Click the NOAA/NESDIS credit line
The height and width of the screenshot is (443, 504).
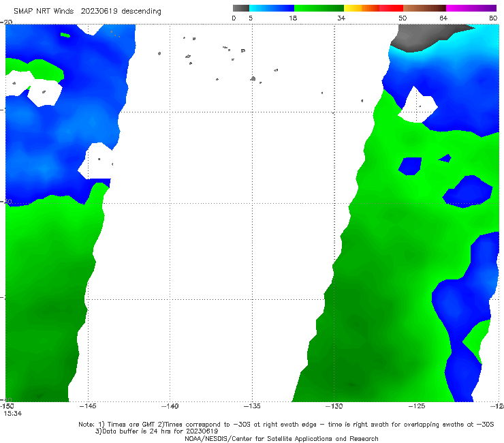pyautogui.click(x=281, y=439)
